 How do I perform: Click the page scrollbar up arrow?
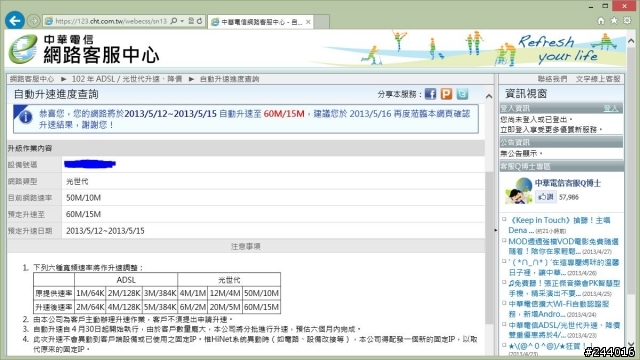631,41
